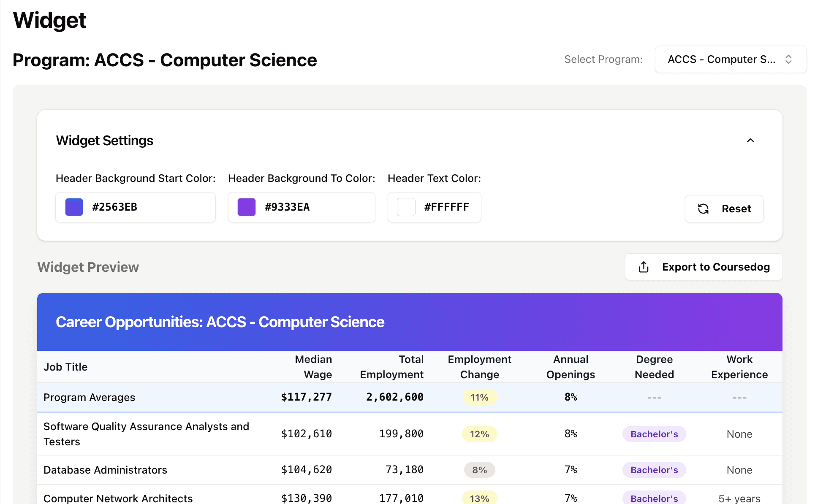Click the Reset circular arrows icon
Image resolution: width=815 pixels, height=504 pixels.
point(703,209)
